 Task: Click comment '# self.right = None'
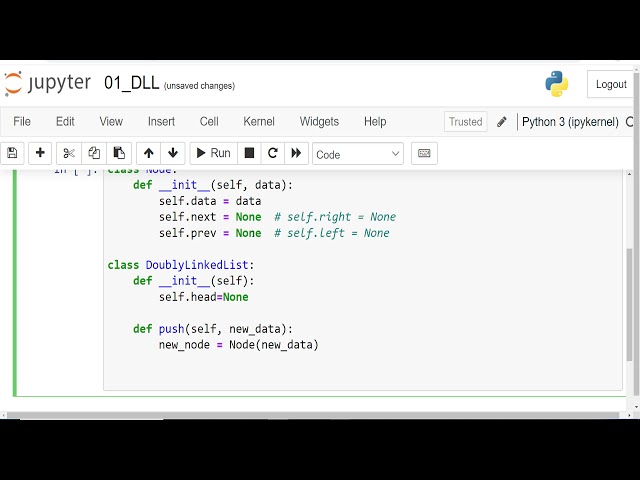pyautogui.click(x=335, y=217)
